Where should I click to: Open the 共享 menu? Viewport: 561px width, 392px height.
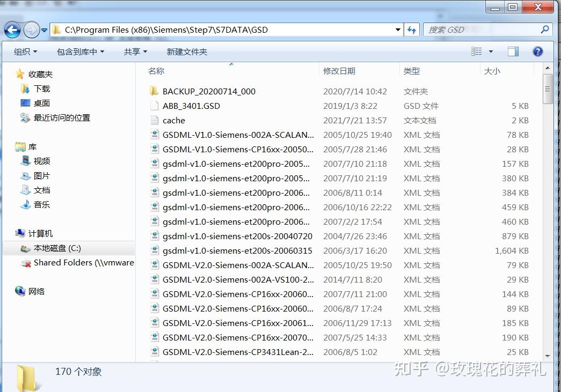[x=135, y=52]
